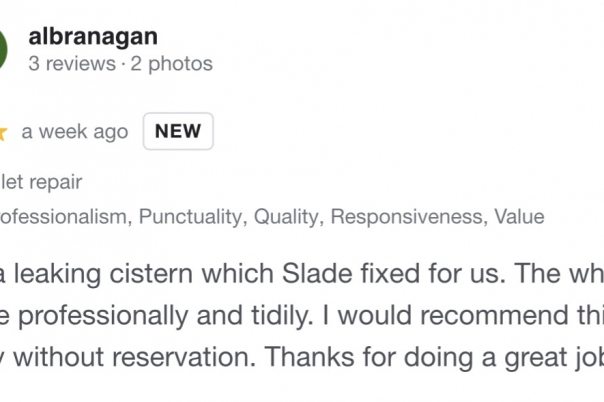Select the 'let repair' service label
The width and height of the screenshot is (604, 402).
pyautogui.click(x=41, y=182)
